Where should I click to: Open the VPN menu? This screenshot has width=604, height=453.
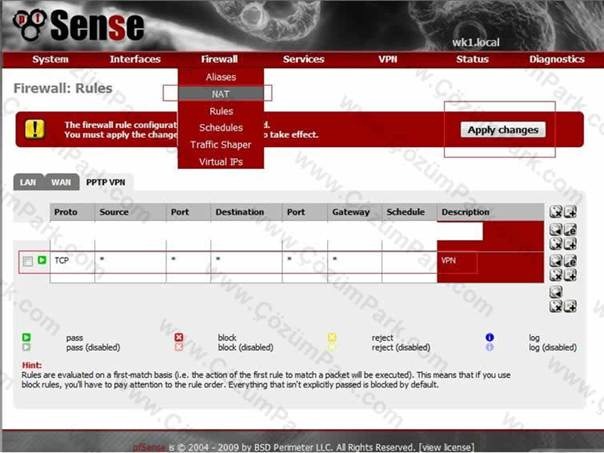[388, 59]
